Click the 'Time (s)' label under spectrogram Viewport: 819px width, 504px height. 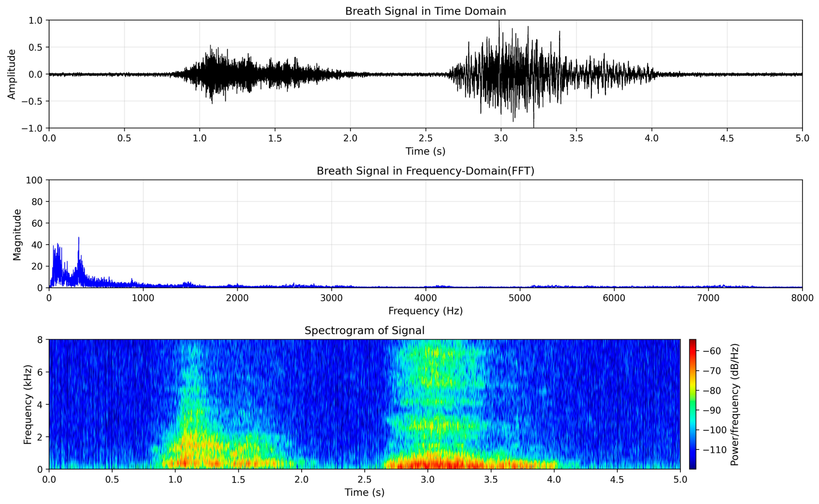point(364,492)
